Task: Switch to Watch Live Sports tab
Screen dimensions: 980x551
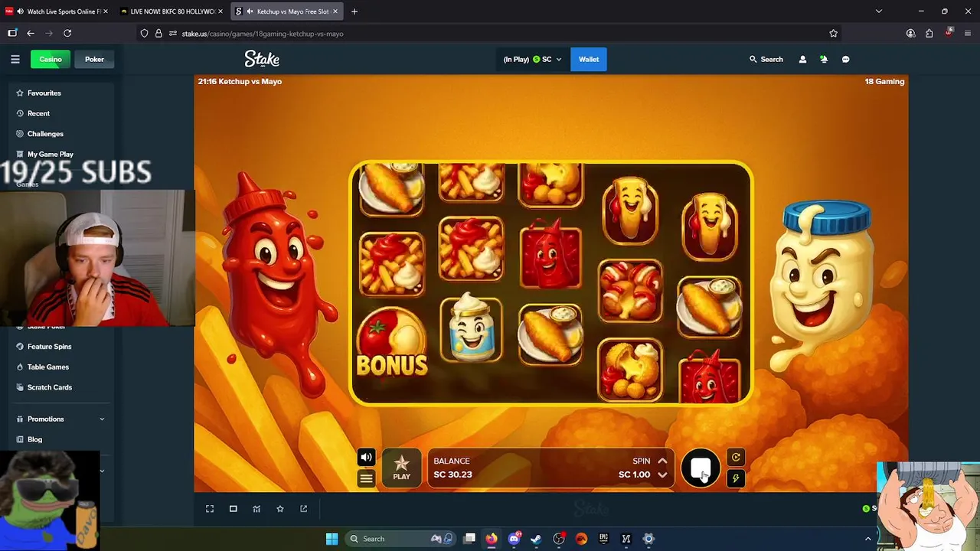Action: (57, 11)
